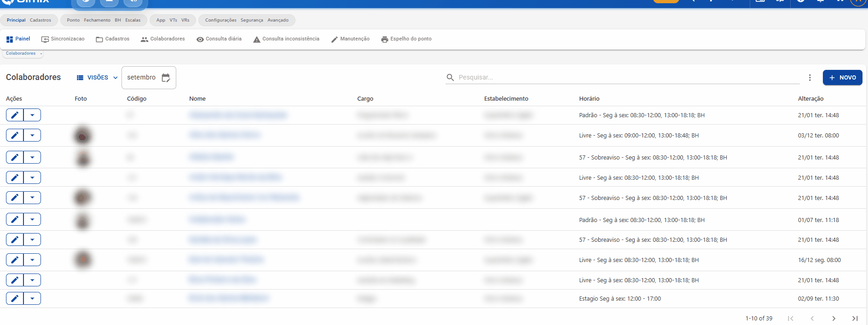Edit the row with Livre 09:00-12:00 schedule
Viewport: 868px width, 325px height.
pos(15,135)
